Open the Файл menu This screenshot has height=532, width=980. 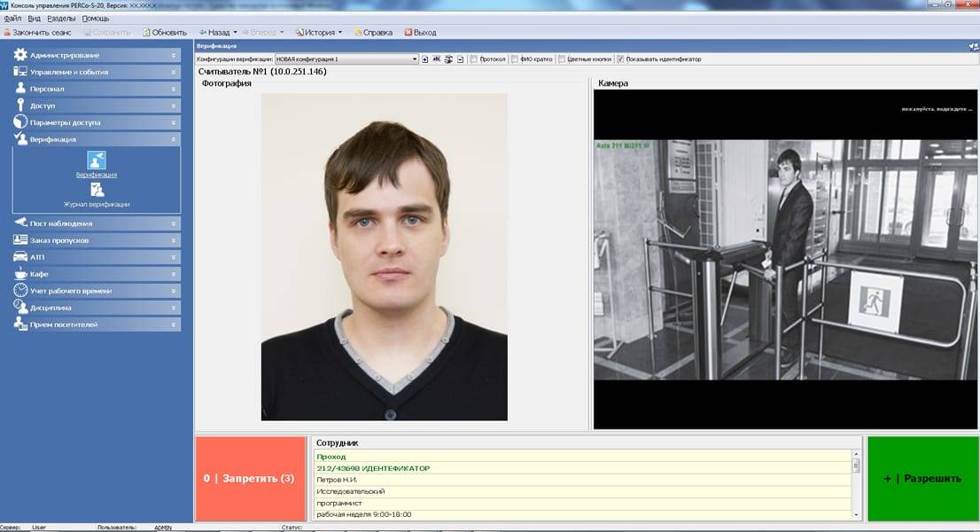click(x=12, y=19)
